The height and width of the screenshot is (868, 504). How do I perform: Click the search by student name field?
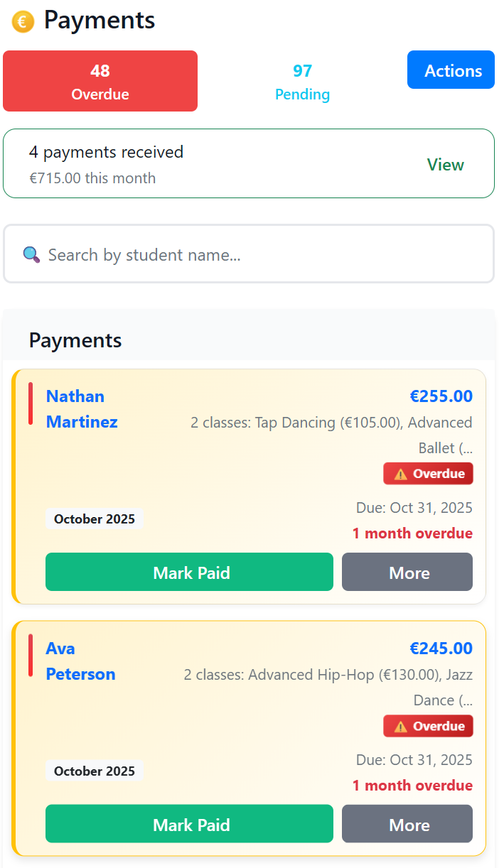[x=249, y=254]
